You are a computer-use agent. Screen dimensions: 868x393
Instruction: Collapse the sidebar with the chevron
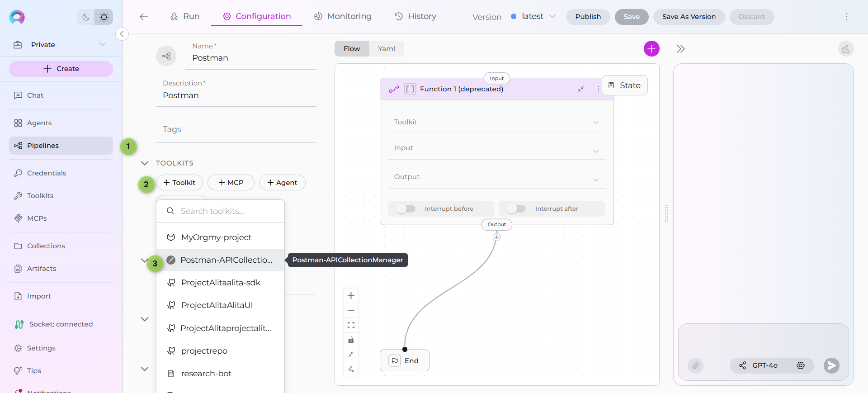pos(122,34)
